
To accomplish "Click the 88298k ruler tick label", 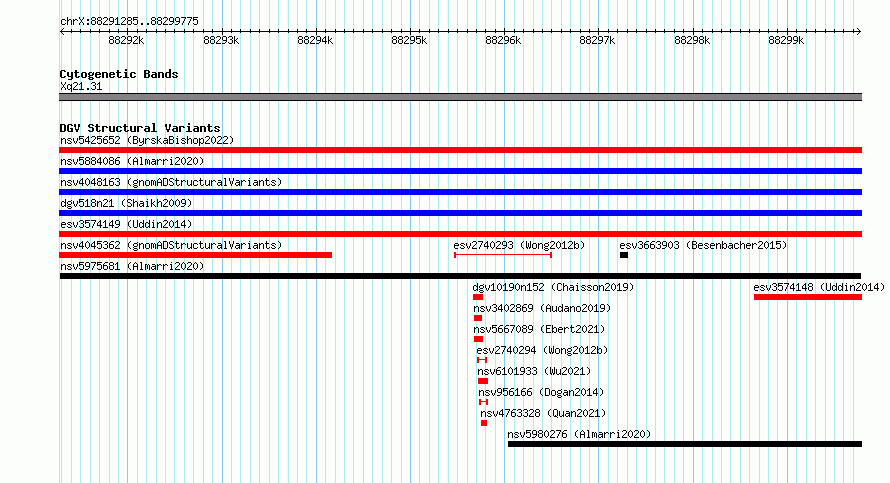I will (x=692, y=40).
